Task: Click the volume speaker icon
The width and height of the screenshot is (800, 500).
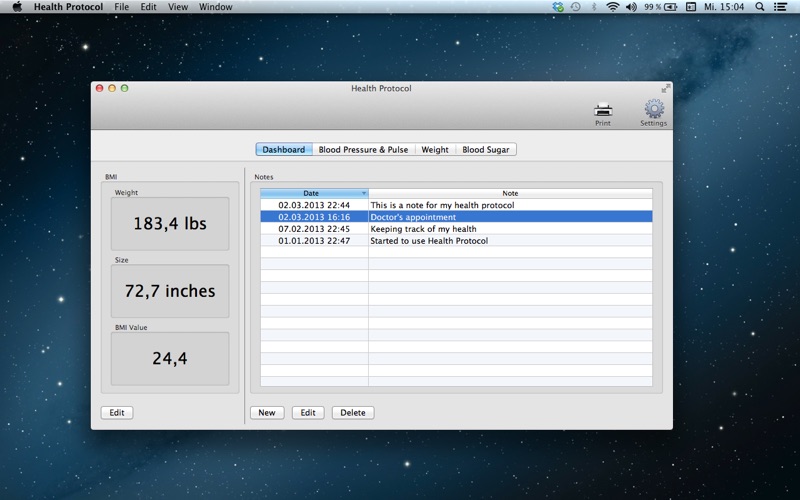Action: coord(631,7)
